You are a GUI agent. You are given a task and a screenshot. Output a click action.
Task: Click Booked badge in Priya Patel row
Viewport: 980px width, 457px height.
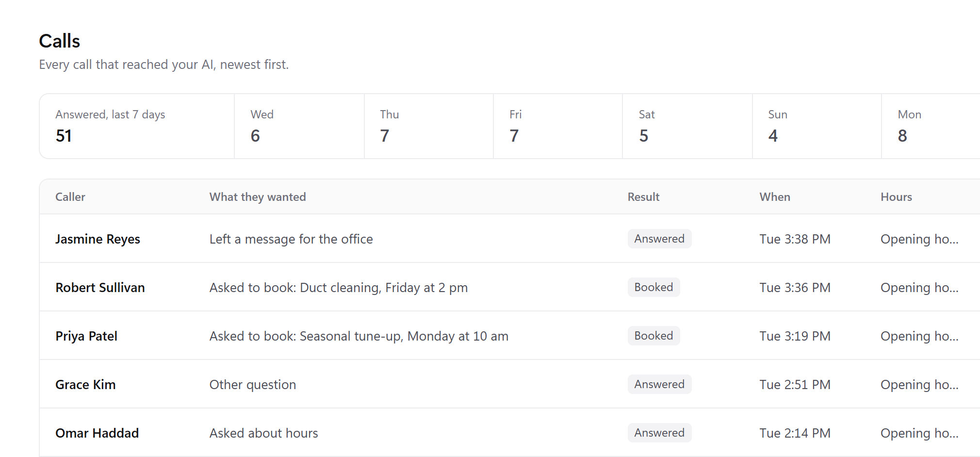(653, 336)
